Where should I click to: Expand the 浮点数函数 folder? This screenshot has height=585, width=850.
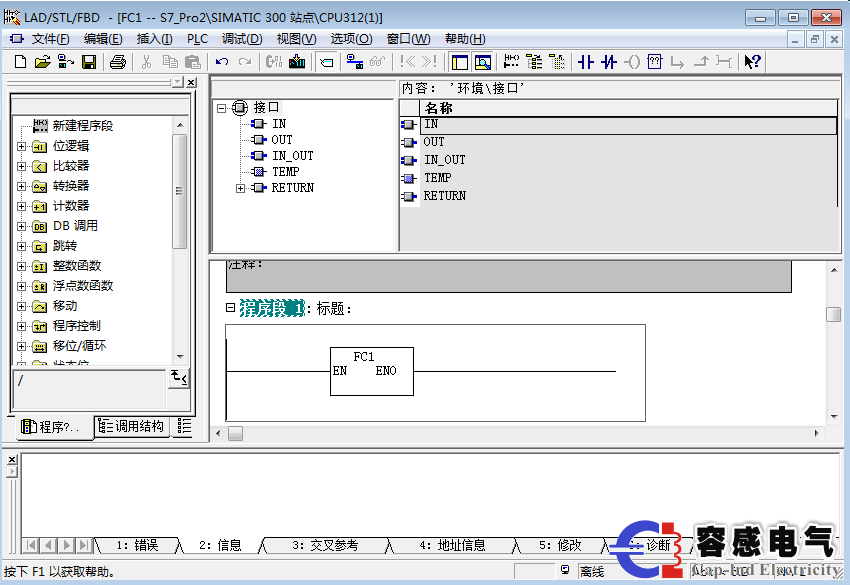(x=21, y=286)
